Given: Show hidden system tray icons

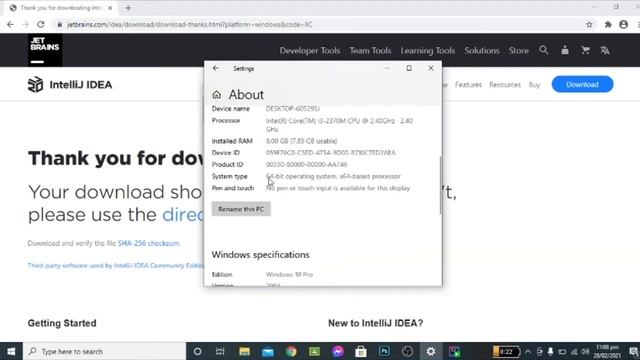Looking at the screenshot, I should click(x=528, y=351).
